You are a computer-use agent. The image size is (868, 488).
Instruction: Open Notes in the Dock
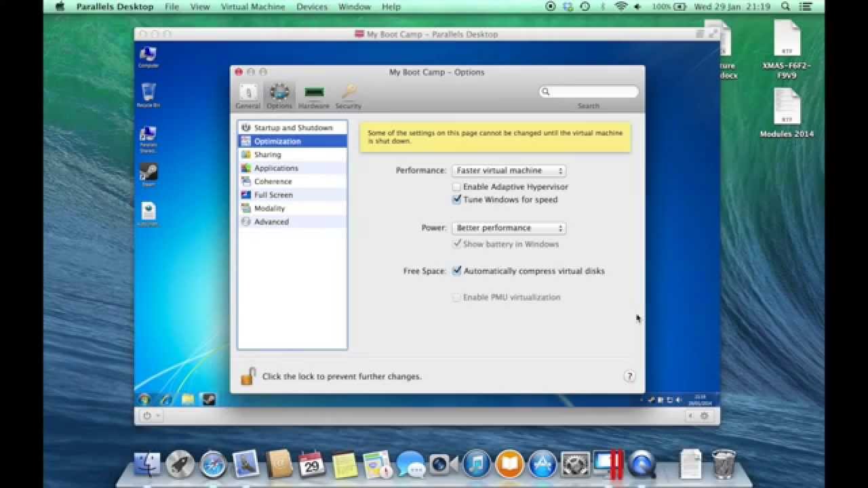pyautogui.click(x=345, y=464)
